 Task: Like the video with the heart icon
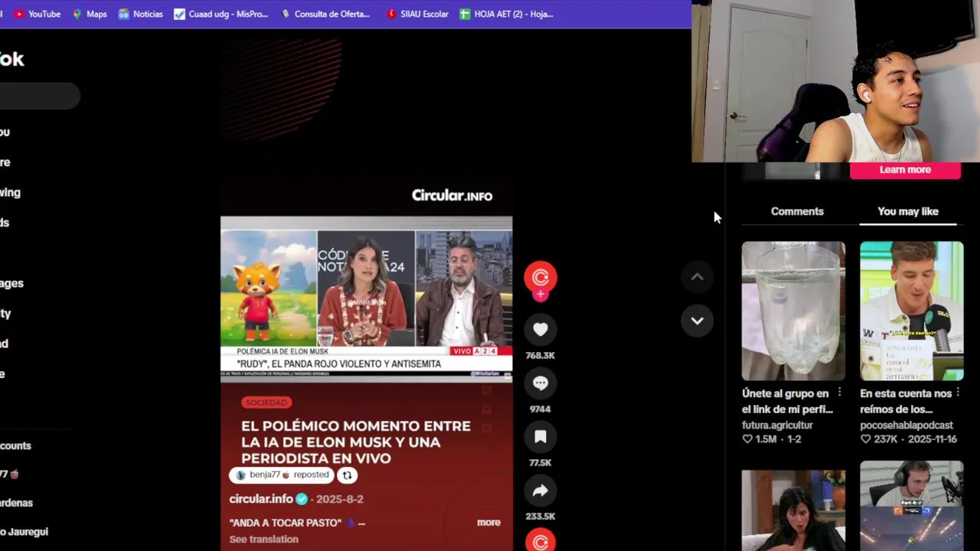tap(541, 330)
